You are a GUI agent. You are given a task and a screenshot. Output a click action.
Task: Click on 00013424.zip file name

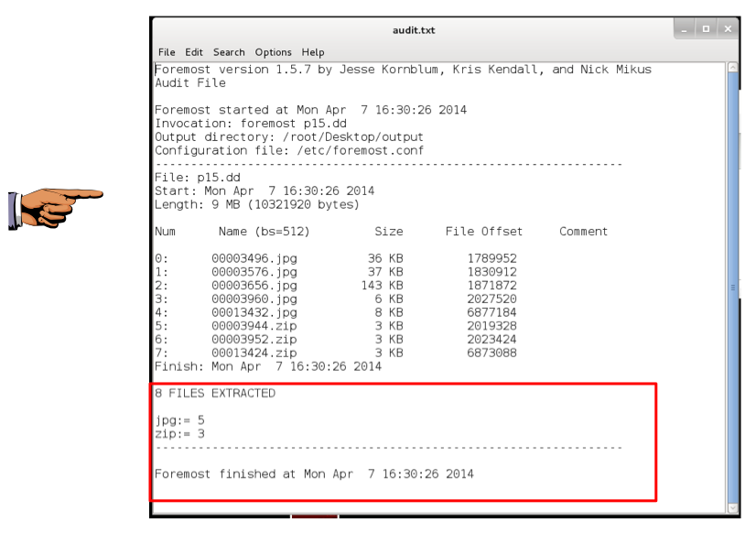pyautogui.click(x=254, y=354)
